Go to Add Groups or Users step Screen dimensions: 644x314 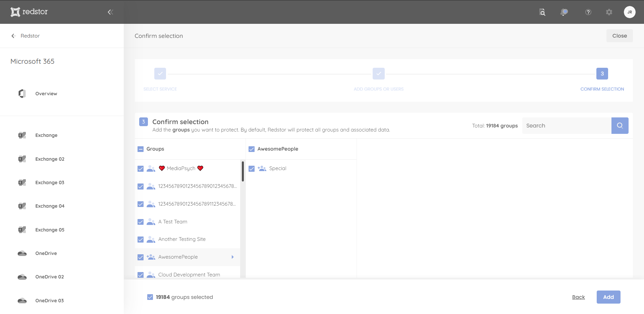[379, 74]
